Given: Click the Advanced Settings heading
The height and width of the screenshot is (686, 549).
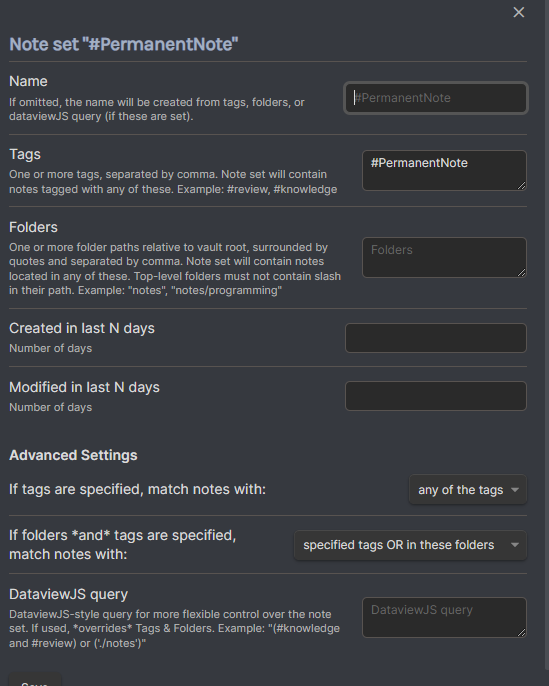Looking at the screenshot, I should click(x=73, y=455).
